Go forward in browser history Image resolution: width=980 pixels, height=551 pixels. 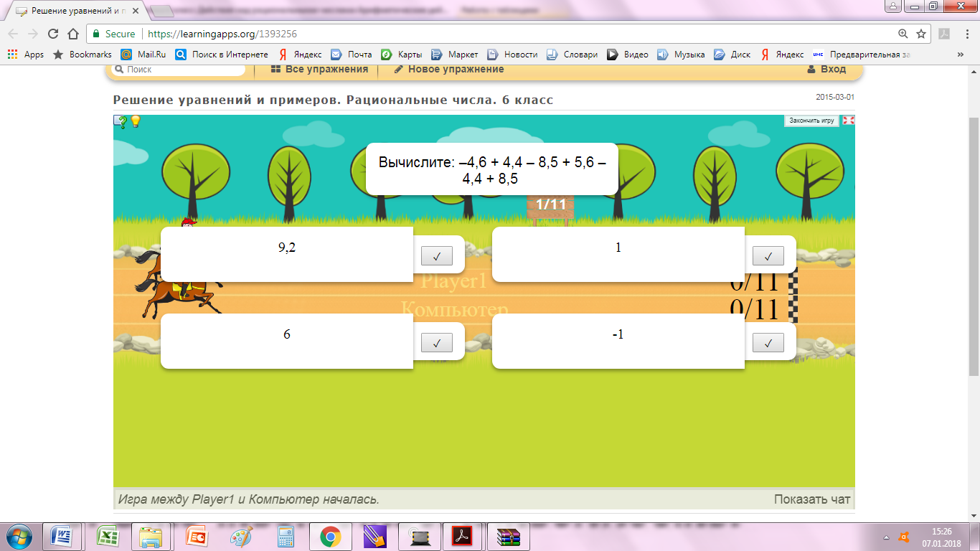point(32,34)
